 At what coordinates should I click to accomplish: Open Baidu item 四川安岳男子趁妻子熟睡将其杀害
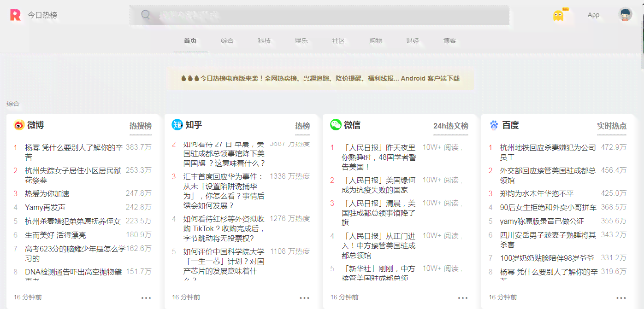pyautogui.click(x=548, y=240)
